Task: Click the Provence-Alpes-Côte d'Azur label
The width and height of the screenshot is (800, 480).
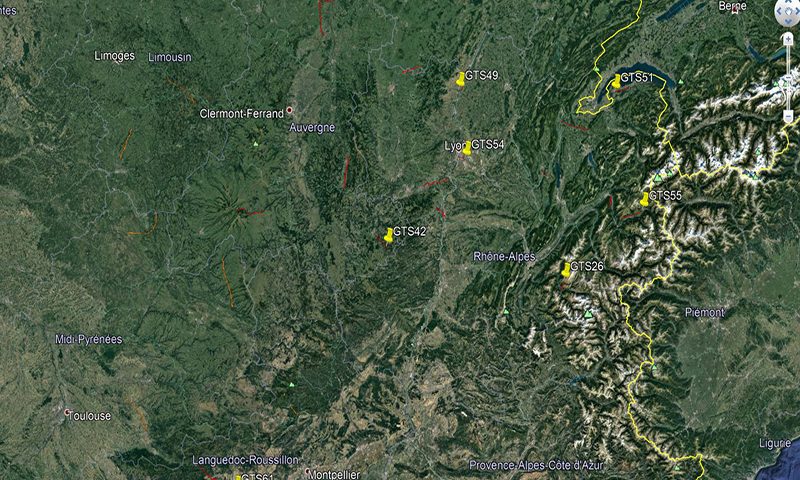Action: pyautogui.click(x=536, y=465)
